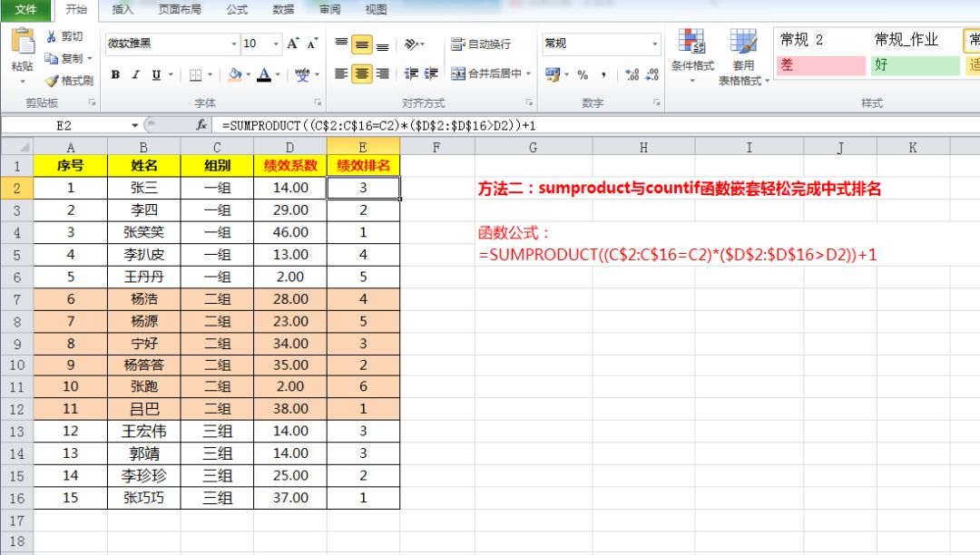Open font color dropdown arrow
The width and height of the screenshot is (980, 555).
(278, 75)
